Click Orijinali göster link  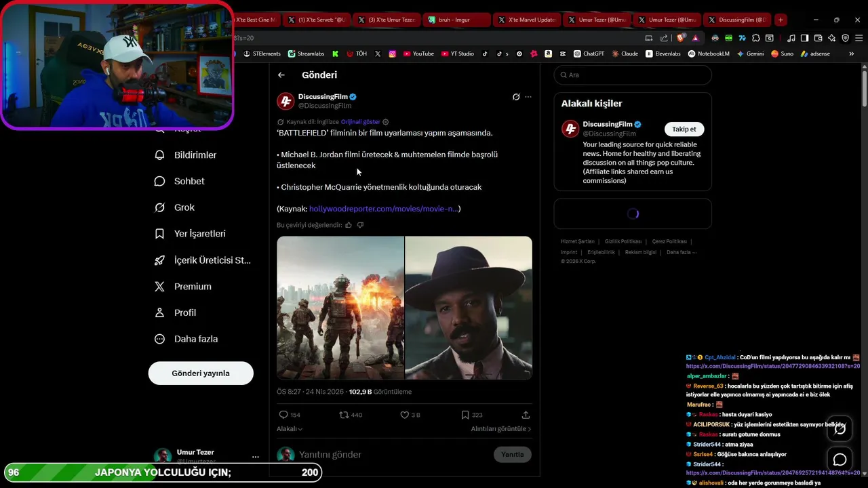(360, 122)
